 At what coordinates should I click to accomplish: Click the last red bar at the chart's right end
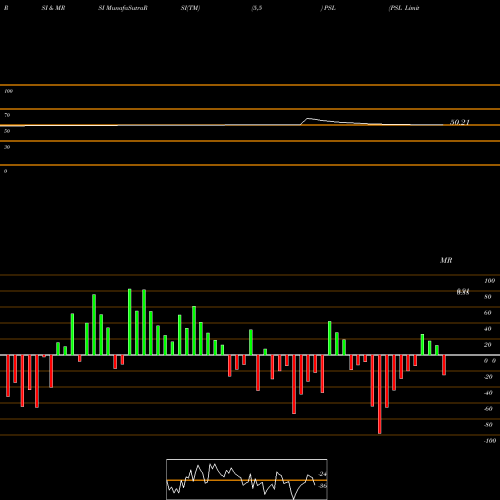tap(444, 365)
